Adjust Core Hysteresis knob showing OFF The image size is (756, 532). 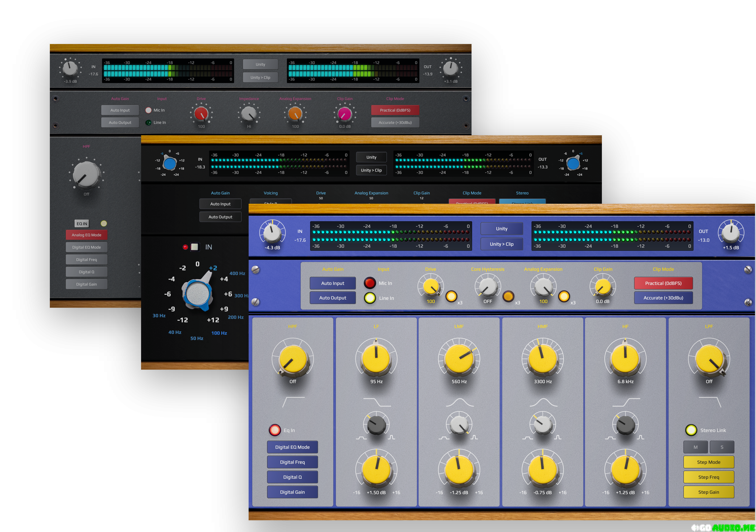pos(487,287)
